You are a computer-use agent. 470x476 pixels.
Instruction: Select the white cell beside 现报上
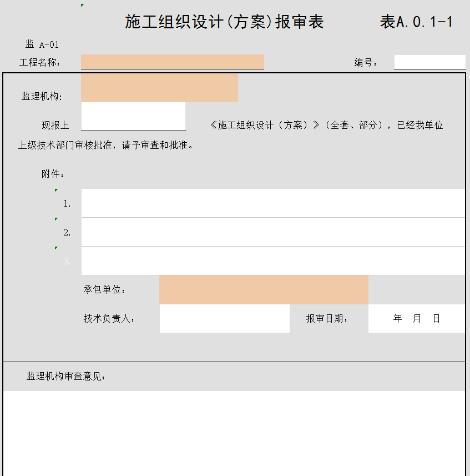click(133, 117)
